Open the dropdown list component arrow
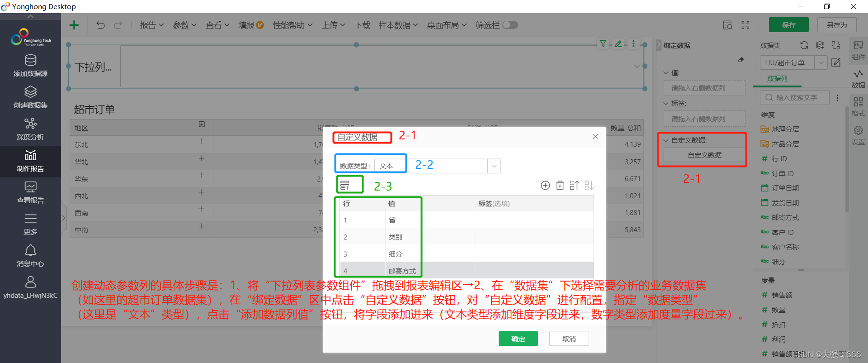The height and width of the screenshot is (363, 868). click(x=637, y=67)
